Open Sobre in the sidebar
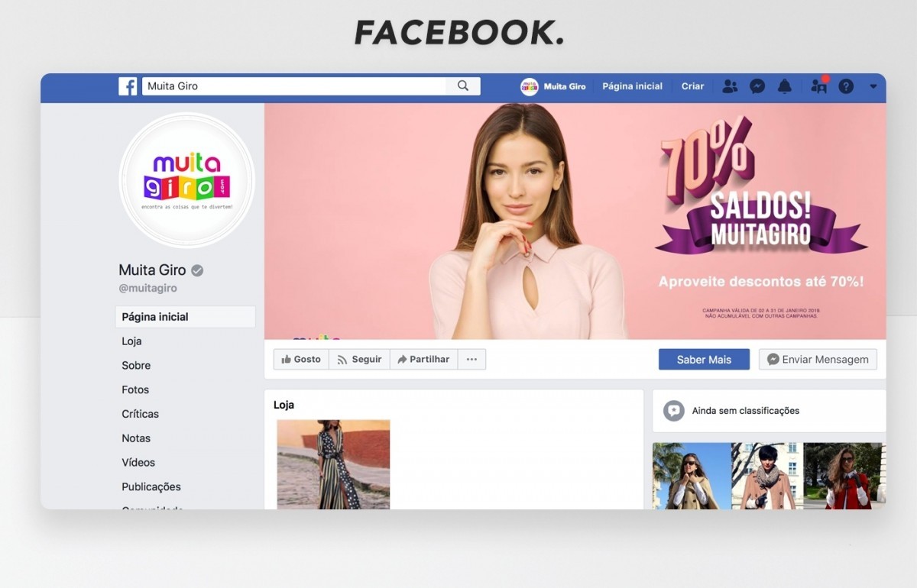 (136, 366)
